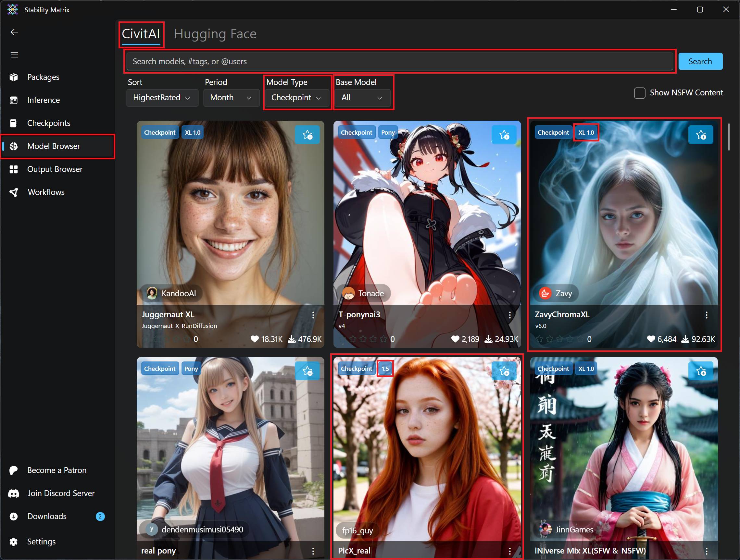Screen dimensions: 740x560
Task: Expand the Sort HighestRated dropdown
Action: (162, 98)
